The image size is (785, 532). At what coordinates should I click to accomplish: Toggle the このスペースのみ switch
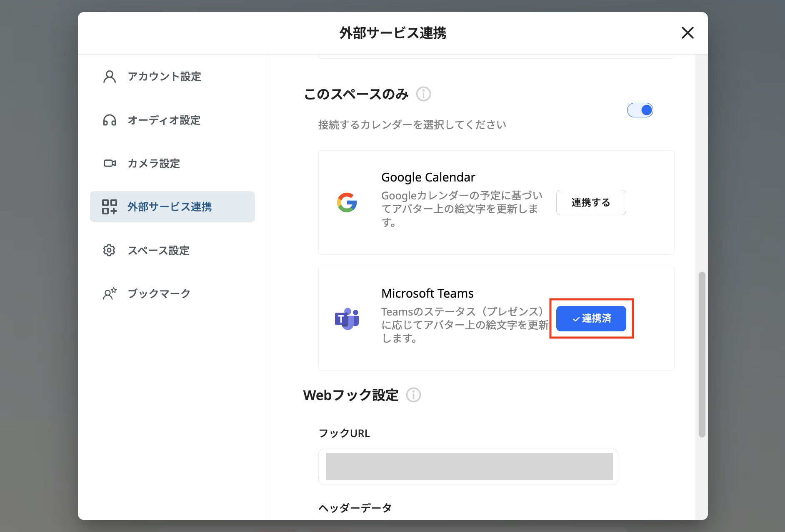640,110
